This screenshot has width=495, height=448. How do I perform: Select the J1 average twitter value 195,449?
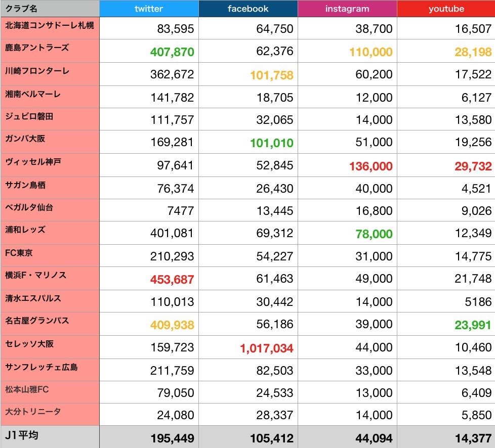tap(172, 438)
